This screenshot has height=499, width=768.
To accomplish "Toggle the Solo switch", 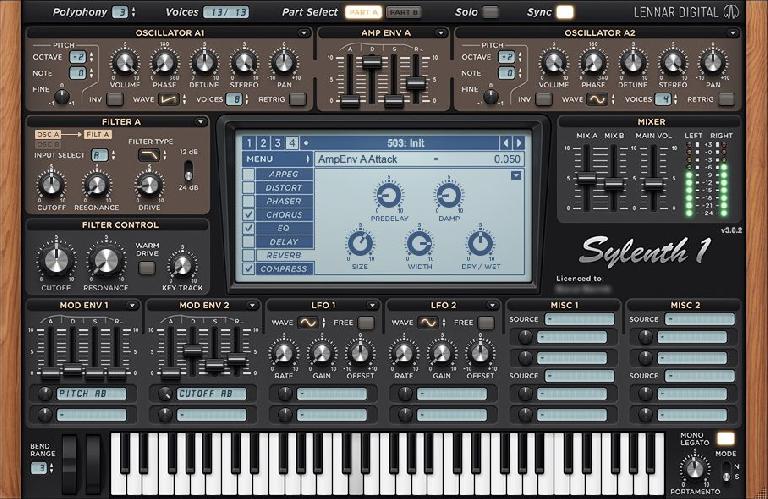I will [x=490, y=12].
